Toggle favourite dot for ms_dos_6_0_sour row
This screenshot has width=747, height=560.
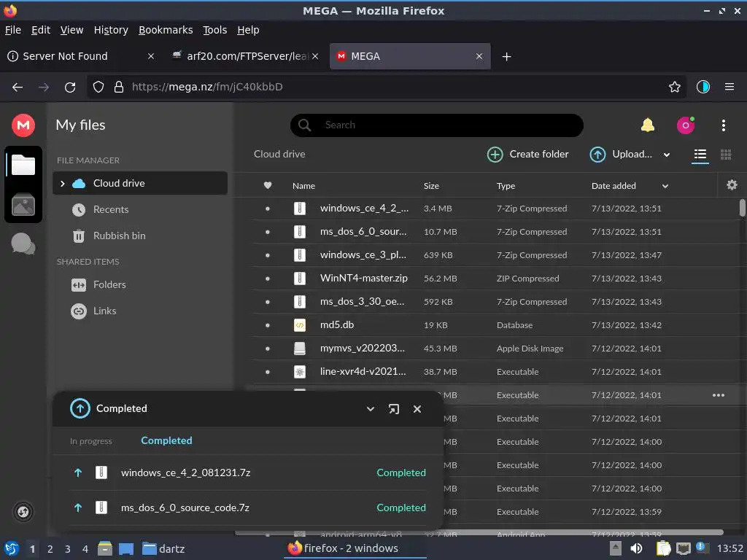267,232
